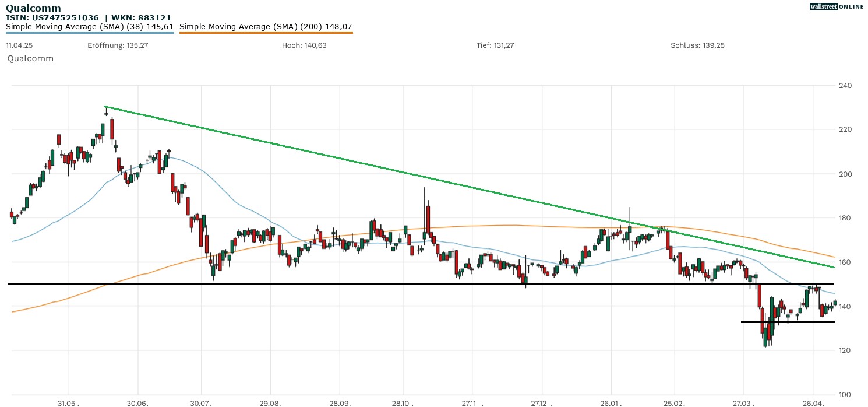Click the starting peak of the green trendline
The width and height of the screenshot is (868, 407).
coord(105,107)
